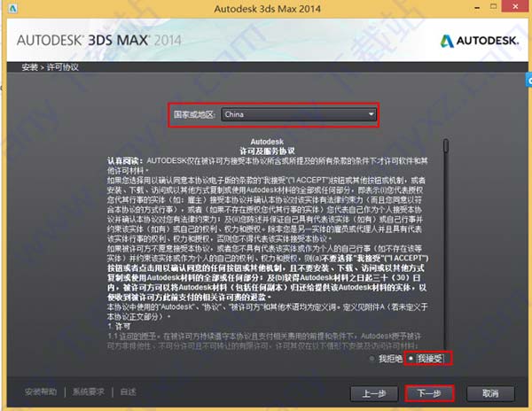Open the country or region dropdown
This screenshot has height=411, width=532.
299,114
